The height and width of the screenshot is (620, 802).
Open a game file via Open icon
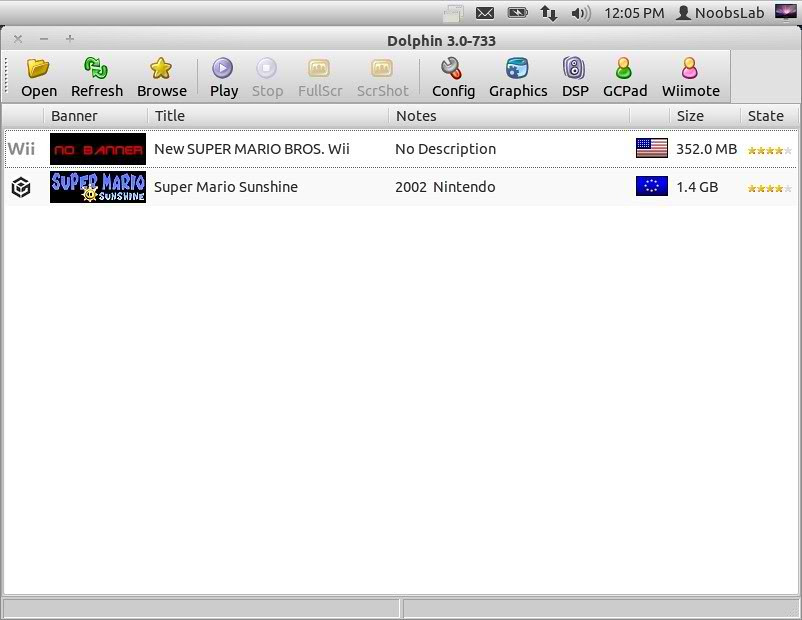(38, 78)
